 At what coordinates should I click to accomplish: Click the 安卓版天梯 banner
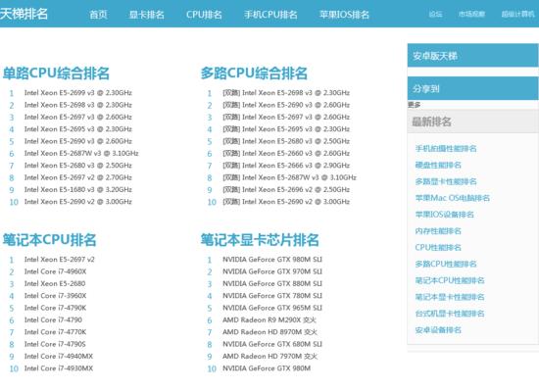pyautogui.click(x=472, y=55)
